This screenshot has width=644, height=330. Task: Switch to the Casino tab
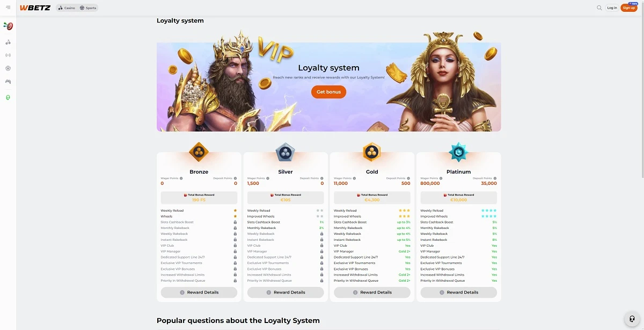tap(67, 8)
